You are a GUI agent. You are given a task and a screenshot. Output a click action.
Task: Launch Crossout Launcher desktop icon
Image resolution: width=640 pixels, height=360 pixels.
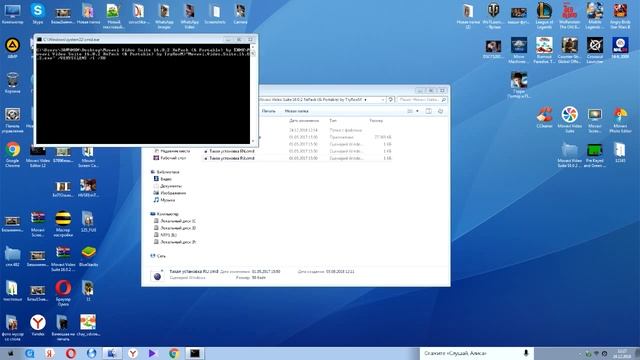595,51
